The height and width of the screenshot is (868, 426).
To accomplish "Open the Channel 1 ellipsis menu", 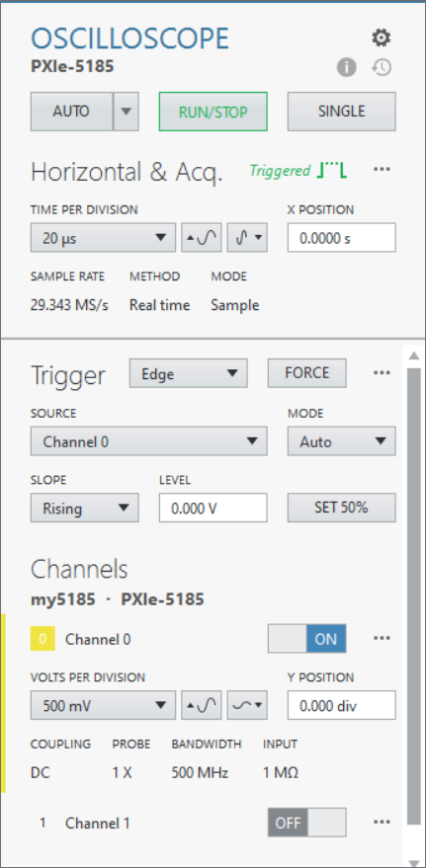I will [x=382, y=822].
